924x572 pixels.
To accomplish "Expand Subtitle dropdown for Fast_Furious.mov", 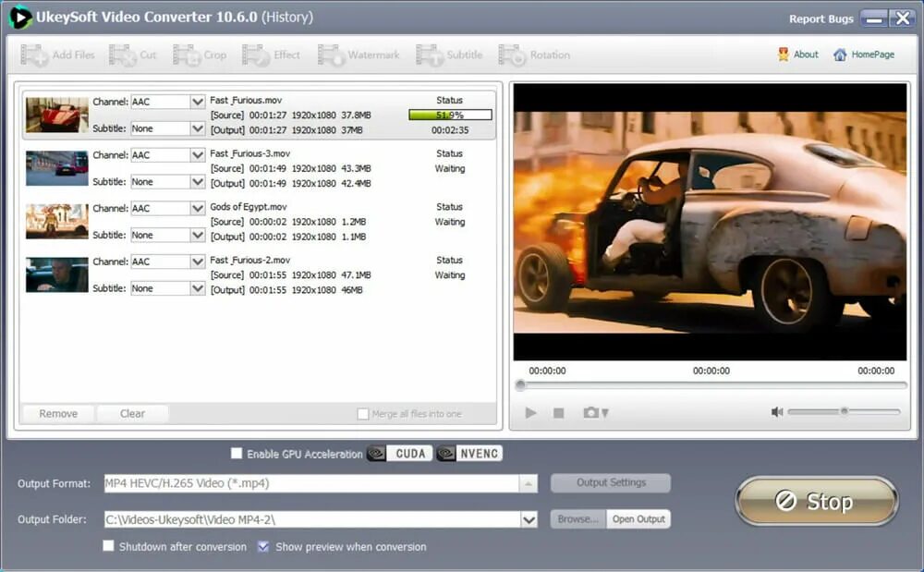I will 198,128.
